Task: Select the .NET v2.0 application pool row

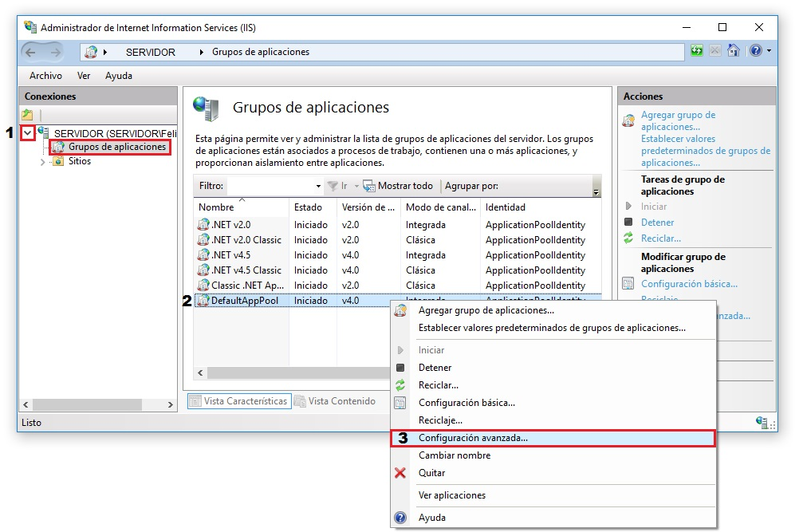Action: 397,225
